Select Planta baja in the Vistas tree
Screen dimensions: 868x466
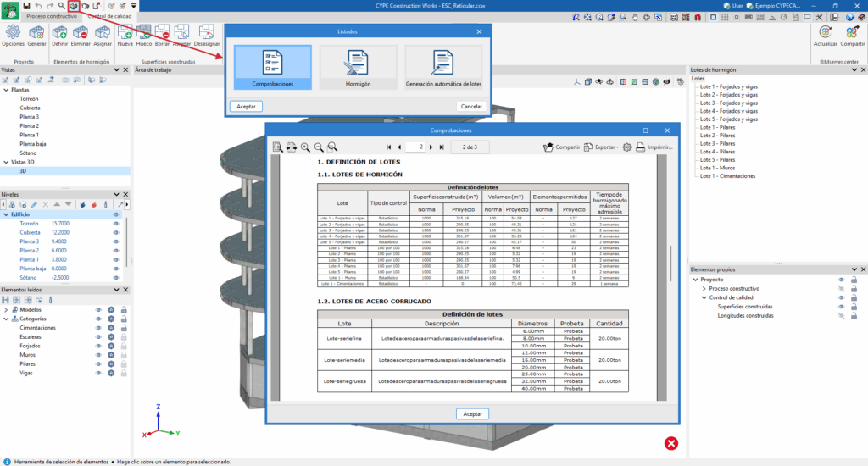coord(33,144)
